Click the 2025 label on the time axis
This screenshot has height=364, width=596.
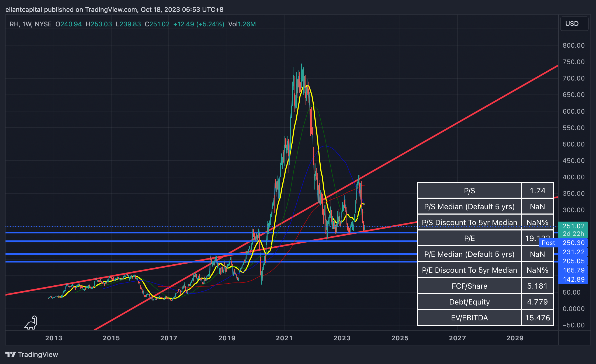click(x=400, y=338)
